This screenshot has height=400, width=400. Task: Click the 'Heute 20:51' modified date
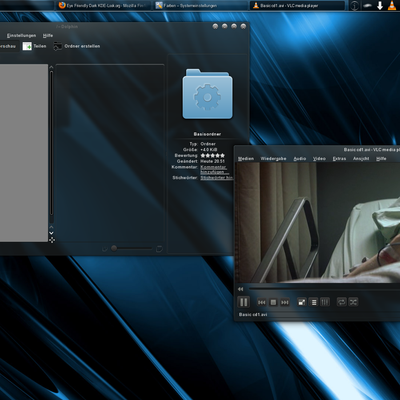[212, 161]
